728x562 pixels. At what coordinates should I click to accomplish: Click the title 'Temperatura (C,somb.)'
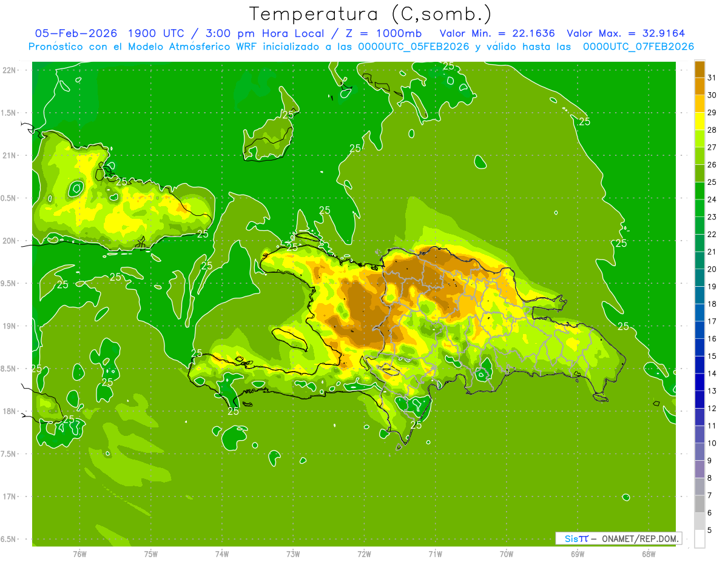click(370, 14)
